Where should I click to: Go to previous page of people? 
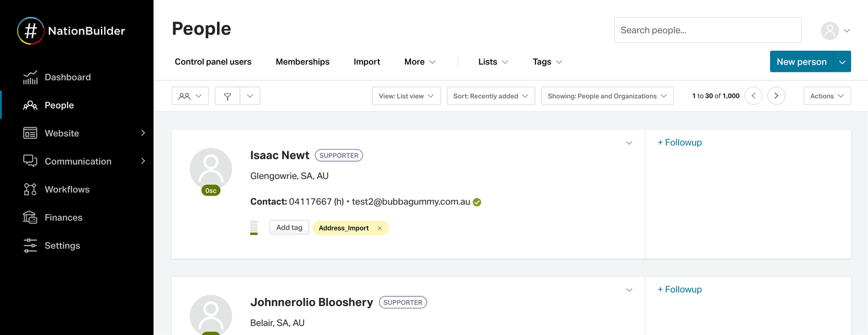753,96
